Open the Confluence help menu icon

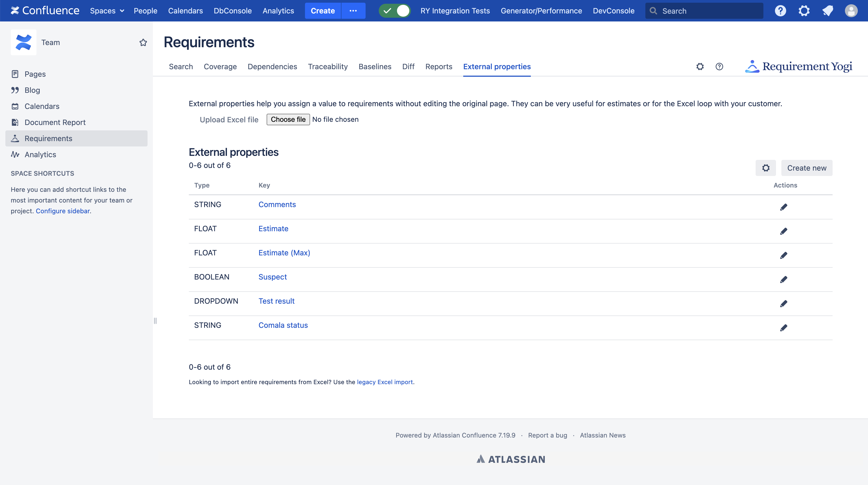coord(780,11)
